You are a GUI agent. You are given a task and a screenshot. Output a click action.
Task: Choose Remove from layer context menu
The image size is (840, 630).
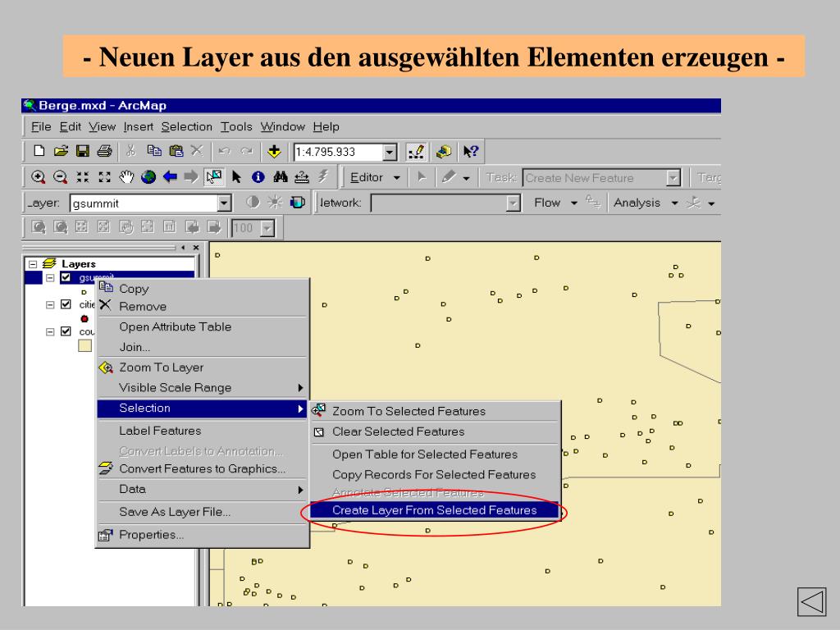(202, 307)
